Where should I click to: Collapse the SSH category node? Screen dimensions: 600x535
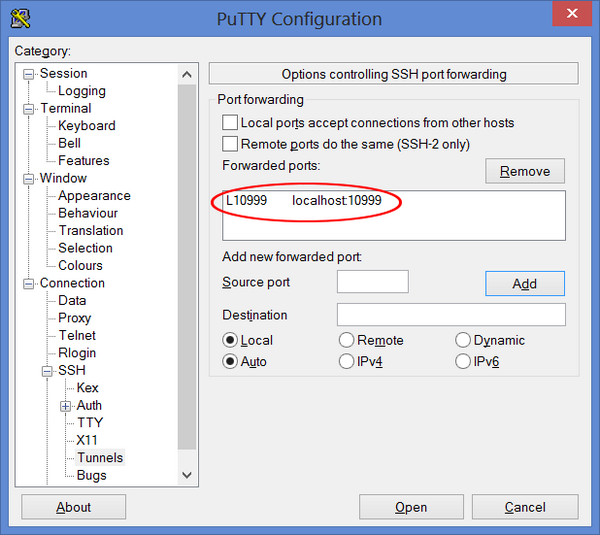click(x=48, y=371)
